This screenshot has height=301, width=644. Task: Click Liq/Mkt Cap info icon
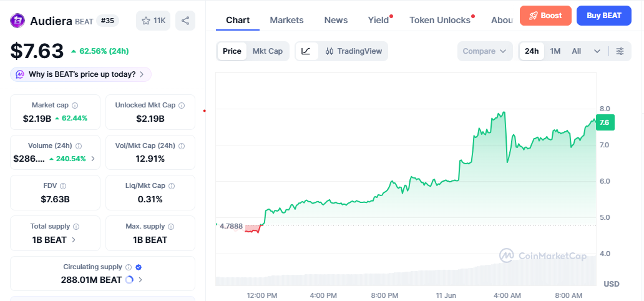coord(172,186)
